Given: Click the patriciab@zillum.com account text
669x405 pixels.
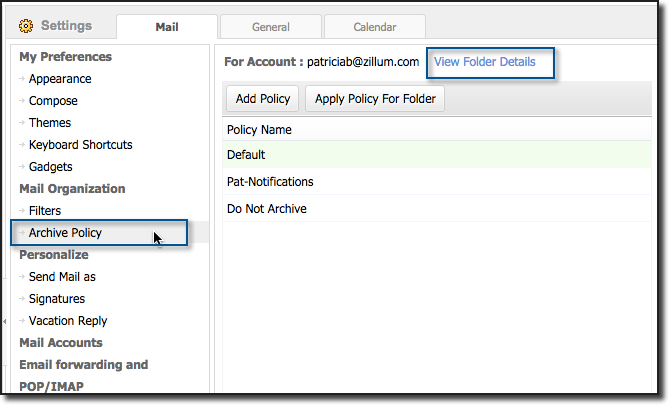Looking at the screenshot, I should [363, 62].
